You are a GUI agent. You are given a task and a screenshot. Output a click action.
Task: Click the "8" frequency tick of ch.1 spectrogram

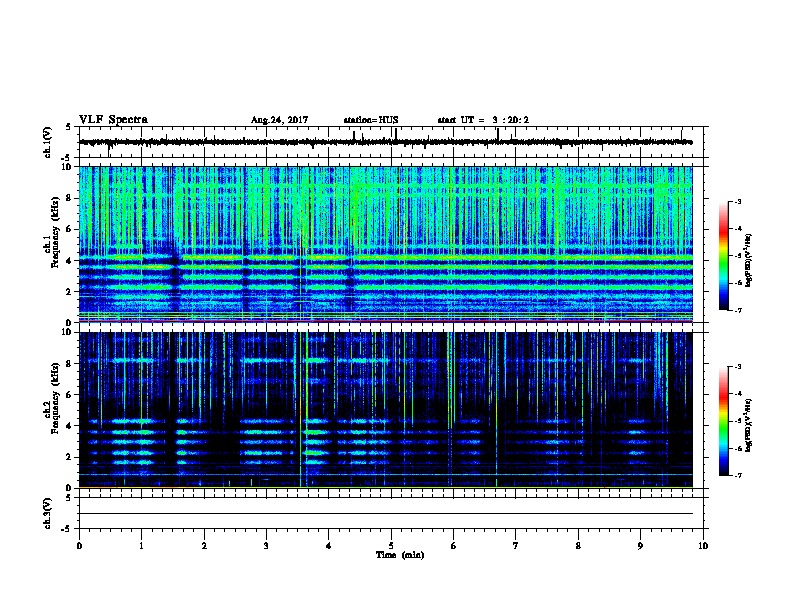point(70,198)
